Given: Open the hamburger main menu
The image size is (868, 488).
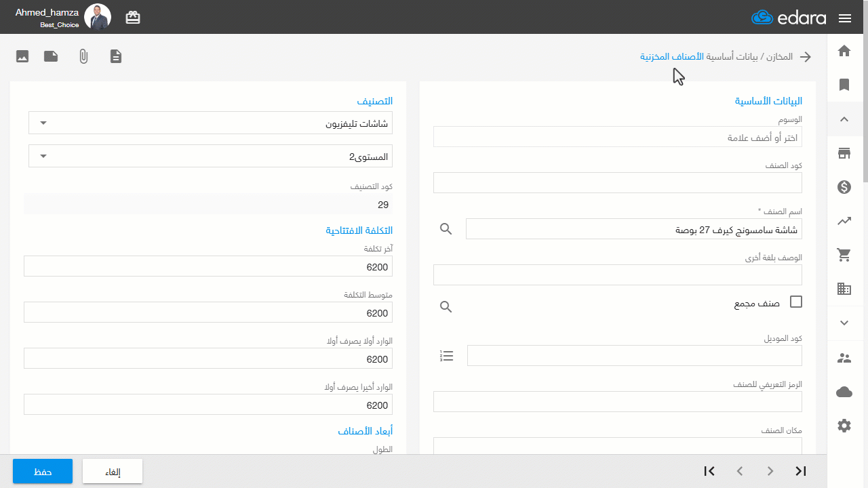Looking at the screenshot, I should 844,18.
